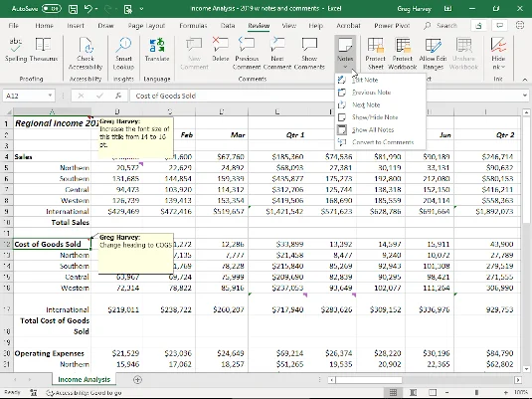Viewport: 532px width, 399px height.
Task: Collapse the ribbon with the chevron
Action: (x=525, y=80)
